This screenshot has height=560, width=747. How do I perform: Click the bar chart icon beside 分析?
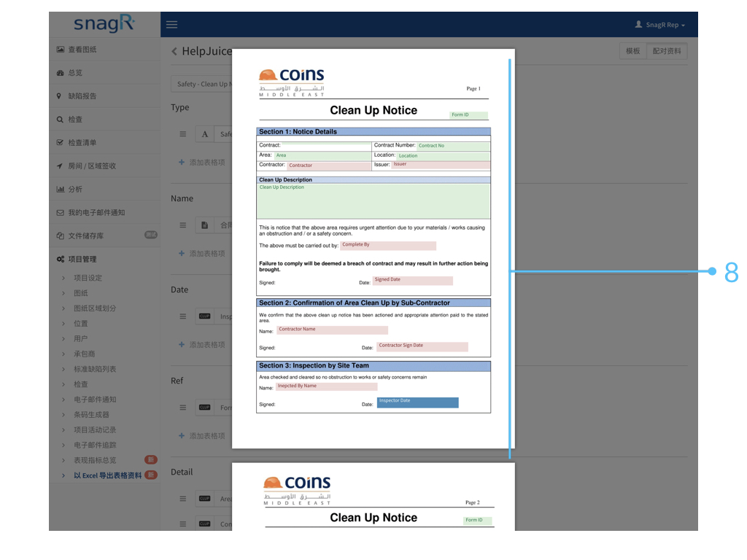pyautogui.click(x=60, y=189)
